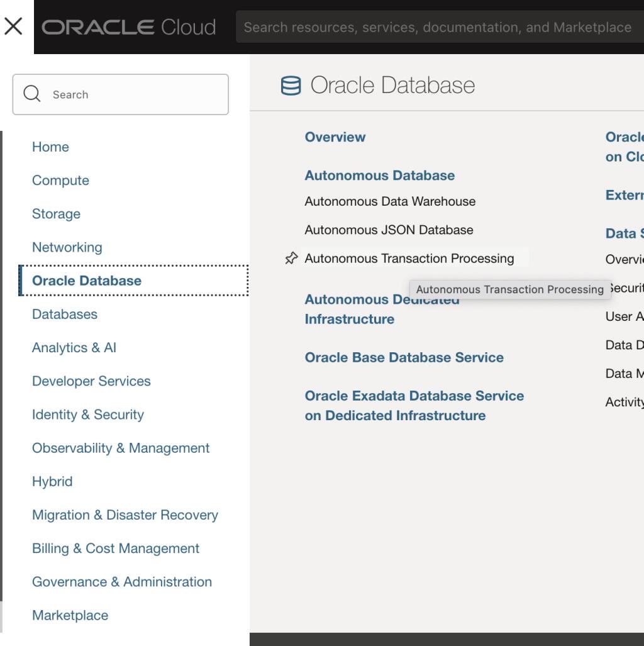Select Compute in the navigation menu
644x646 pixels.
pyautogui.click(x=60, y=180)
